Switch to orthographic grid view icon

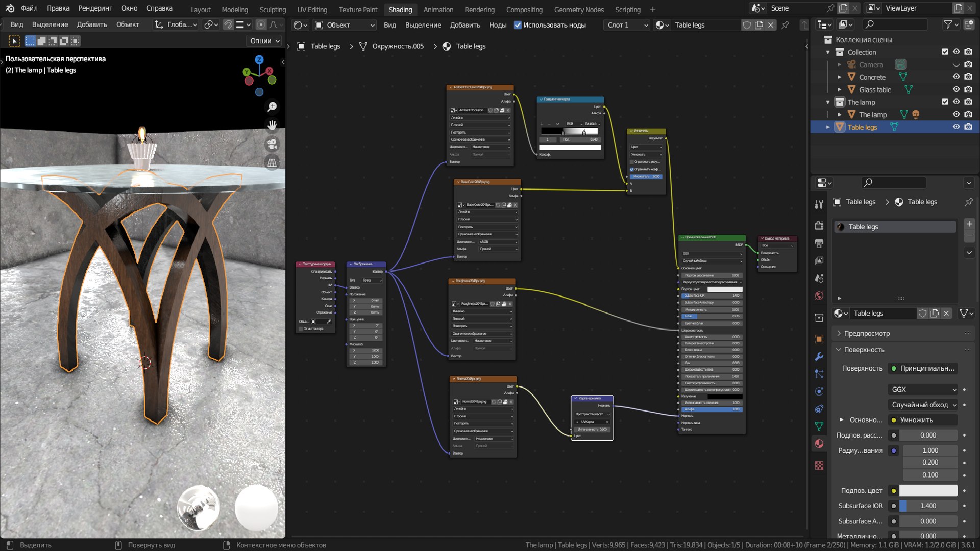pos(272,163)
